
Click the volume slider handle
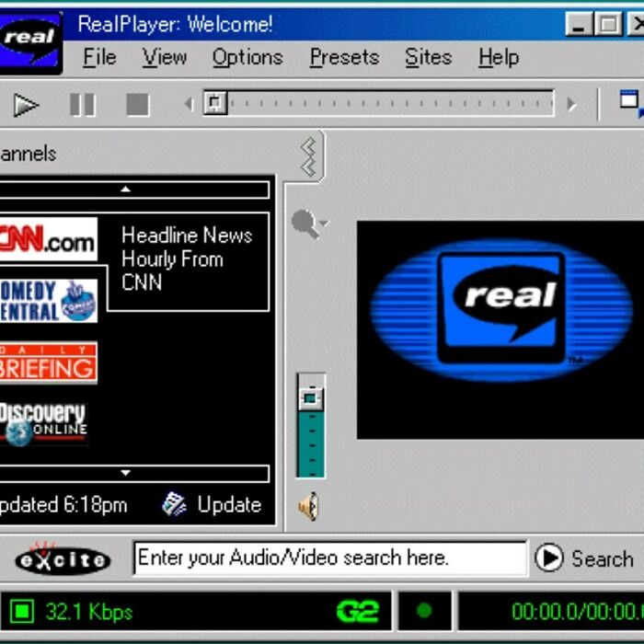[310, 397]
